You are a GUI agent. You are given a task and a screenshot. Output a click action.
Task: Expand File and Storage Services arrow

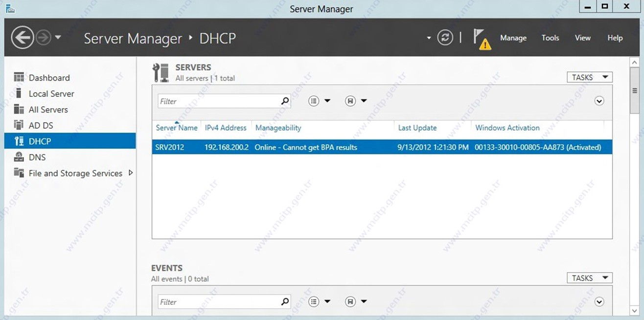(x=131, y=173)
